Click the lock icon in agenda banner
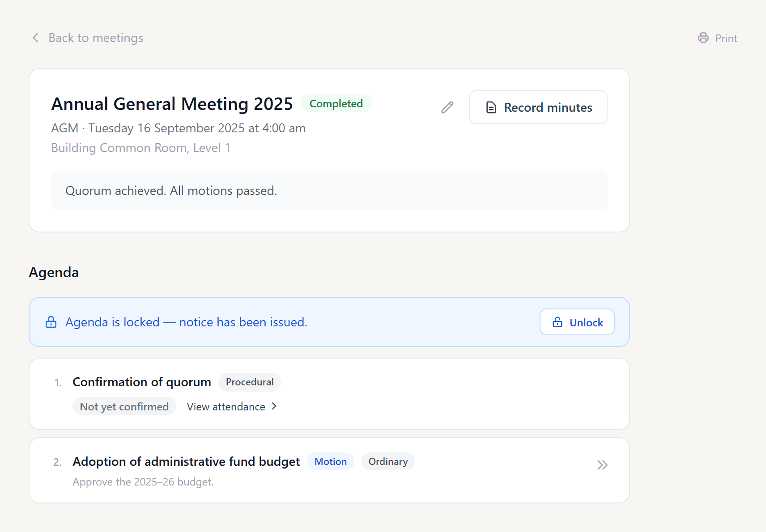Image resolution: width=766 pixels, height=532 pixels. point(51,322)
